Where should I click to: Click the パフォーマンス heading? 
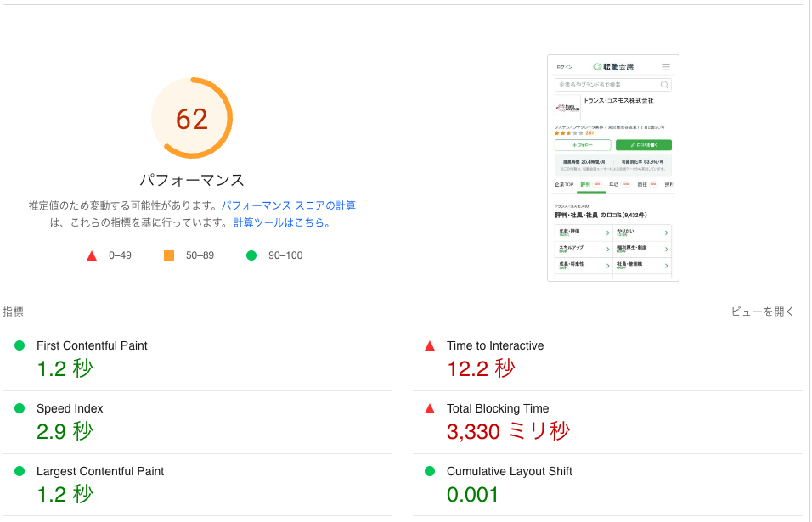192,180
